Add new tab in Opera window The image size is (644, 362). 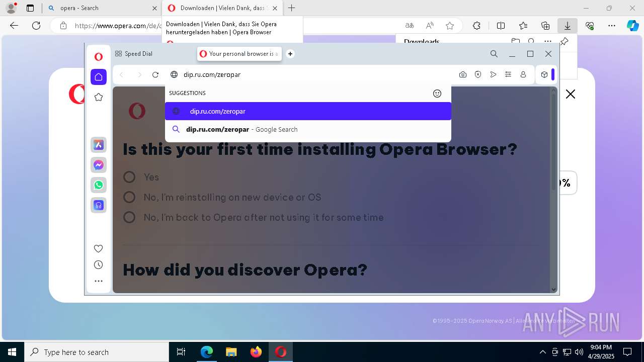(x=290, y=54)
